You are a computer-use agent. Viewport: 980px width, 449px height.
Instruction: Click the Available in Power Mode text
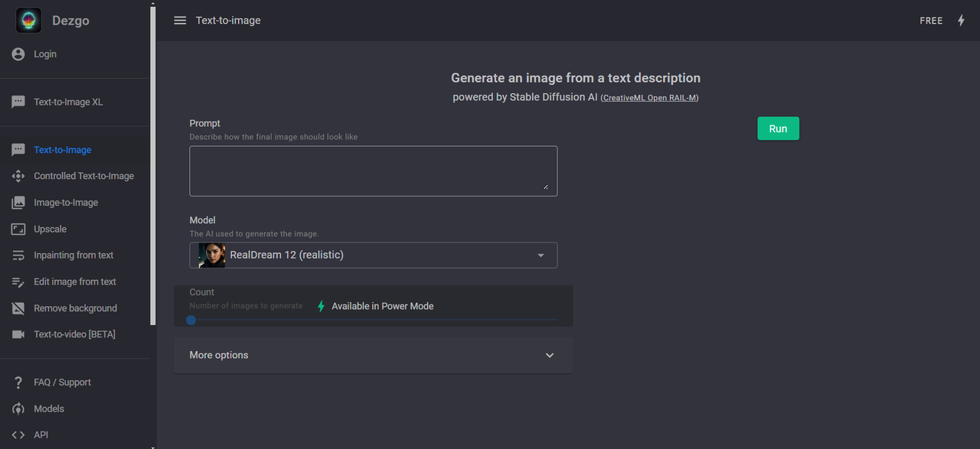383,306
